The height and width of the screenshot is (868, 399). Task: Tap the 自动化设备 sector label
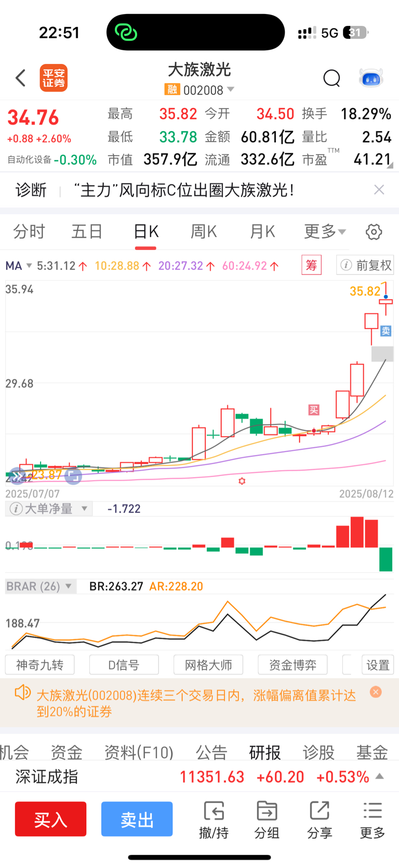tap(30, 160)
